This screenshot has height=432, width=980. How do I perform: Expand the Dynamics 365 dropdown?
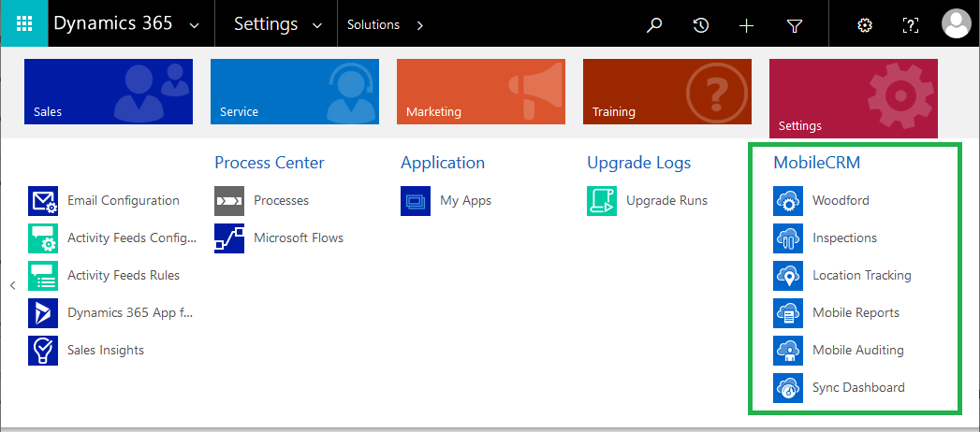click(194, 25)
